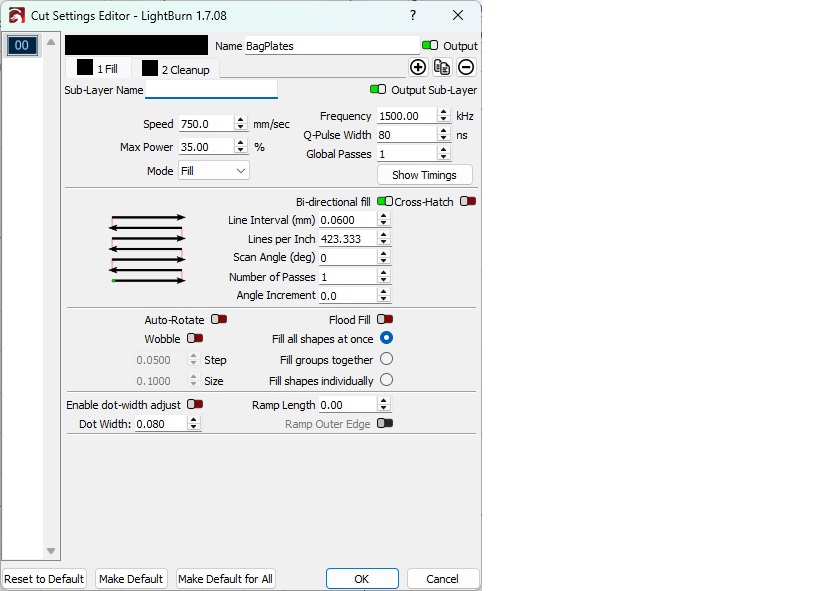
Task: Toggle Bi-directional fill switch
Action: coord(385,202)
